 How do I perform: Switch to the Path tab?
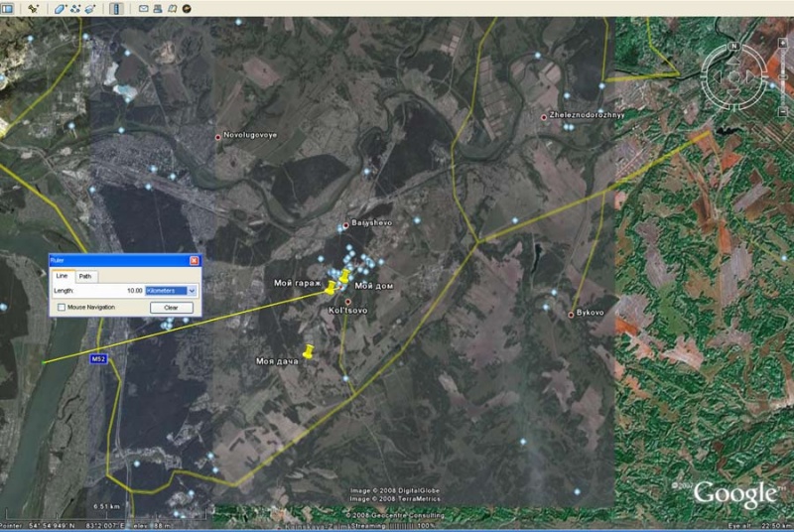[x=85, y=276]
